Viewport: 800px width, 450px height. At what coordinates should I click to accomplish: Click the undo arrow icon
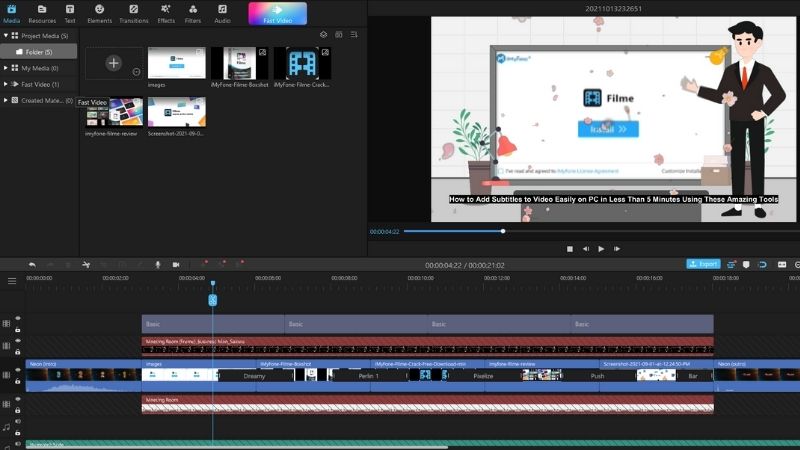[x=32, y=265]
